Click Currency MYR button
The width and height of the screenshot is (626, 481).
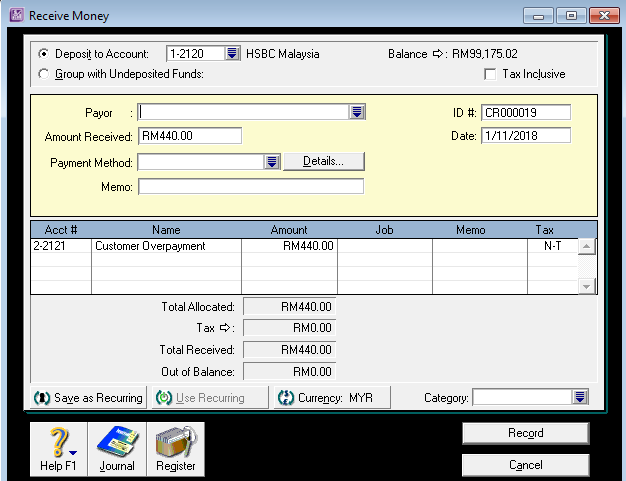coord(332,398)
